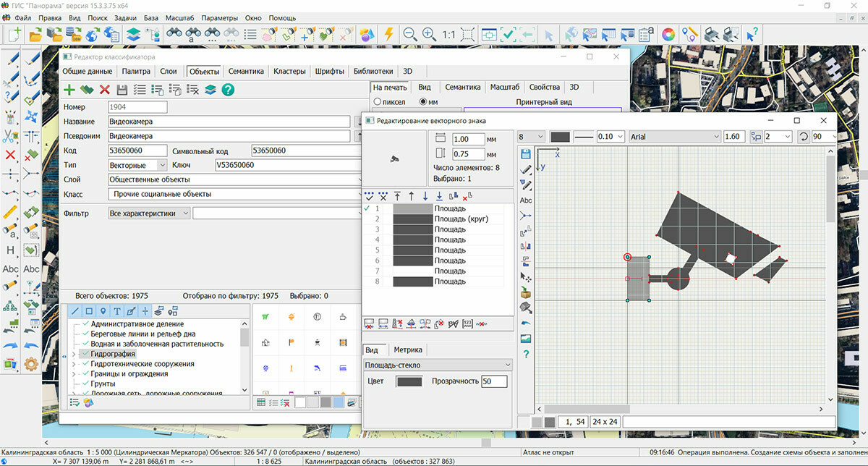The height and width of the screenshot is (466, 868).
Task: Open the Площадь-стекло type dropdown
Action: click(438, 365)
